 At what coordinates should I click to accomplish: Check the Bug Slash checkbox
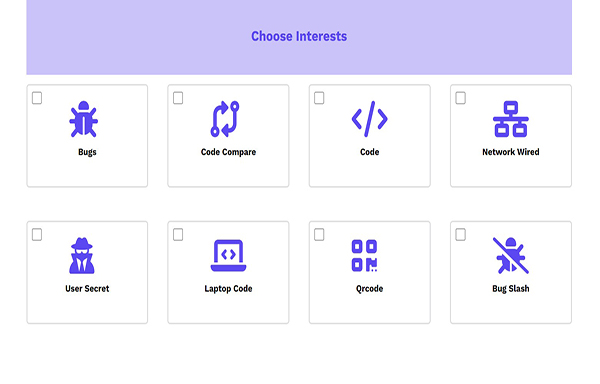[461, 234]
